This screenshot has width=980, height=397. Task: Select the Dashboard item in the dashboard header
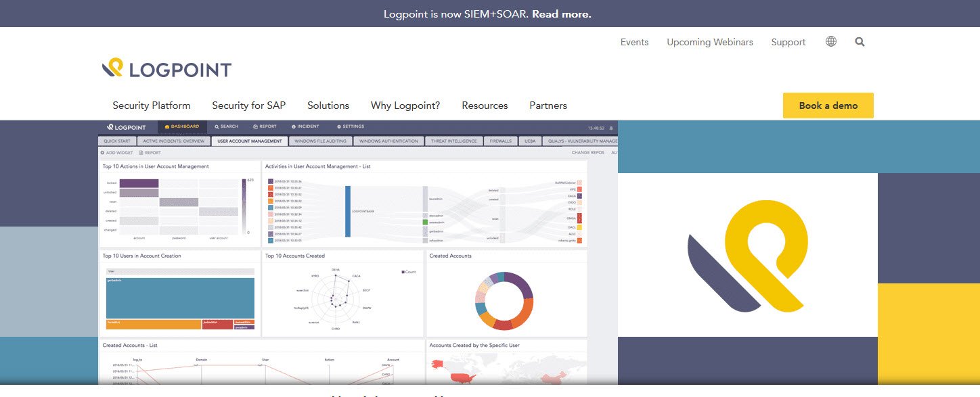[x=181, y=126]
